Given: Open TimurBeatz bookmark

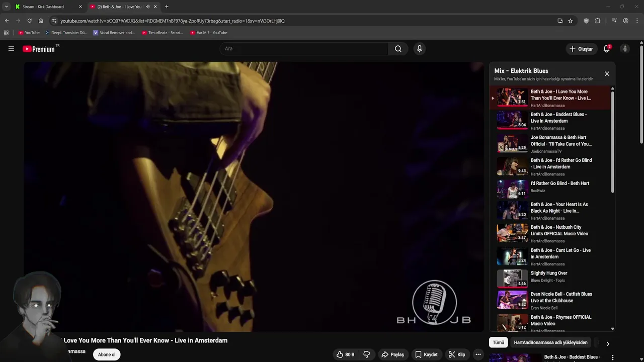Looking at the screenshot, I should click(163, 33).
